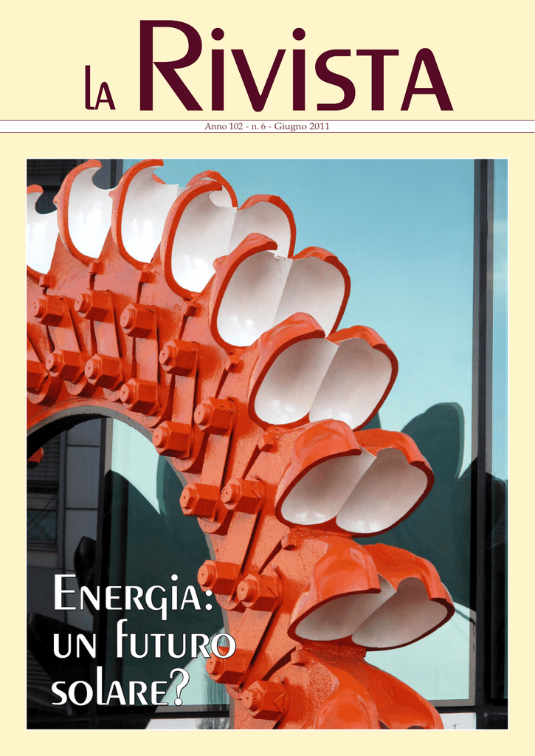
Task: Click the headline line "un futuro"
Action: 143,647
